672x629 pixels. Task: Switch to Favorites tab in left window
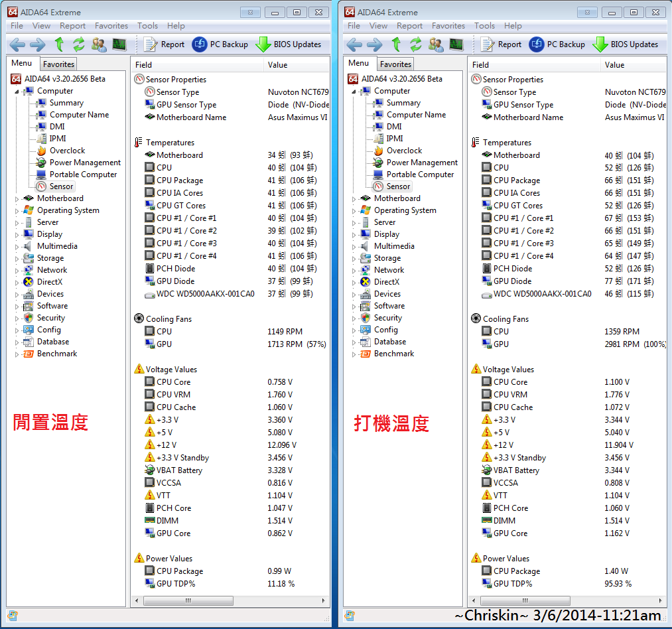[x=59, y=64]
